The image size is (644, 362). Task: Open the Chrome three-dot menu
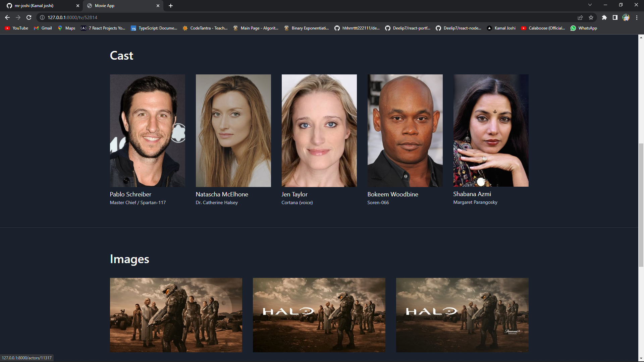tap(637, 17)
